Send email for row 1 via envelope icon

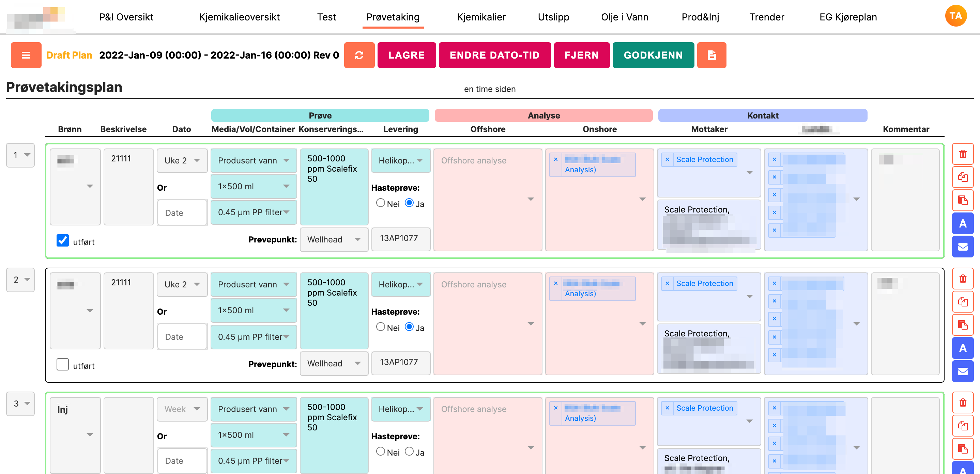(x=963, y=247)
